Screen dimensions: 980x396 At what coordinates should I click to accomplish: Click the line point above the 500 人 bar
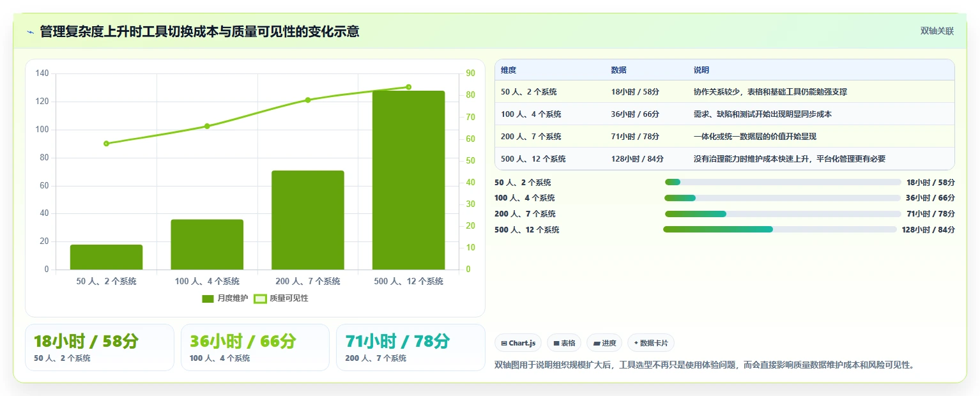(x=408, y=87)
